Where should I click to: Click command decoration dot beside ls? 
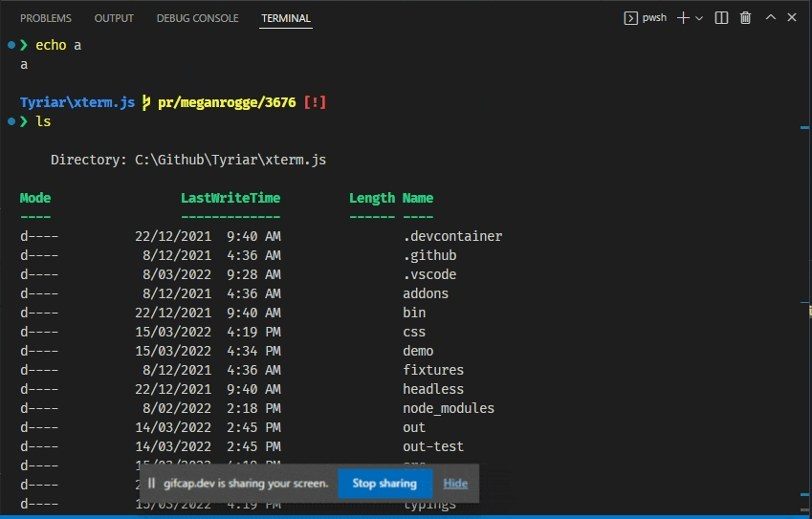coord(10,121)
